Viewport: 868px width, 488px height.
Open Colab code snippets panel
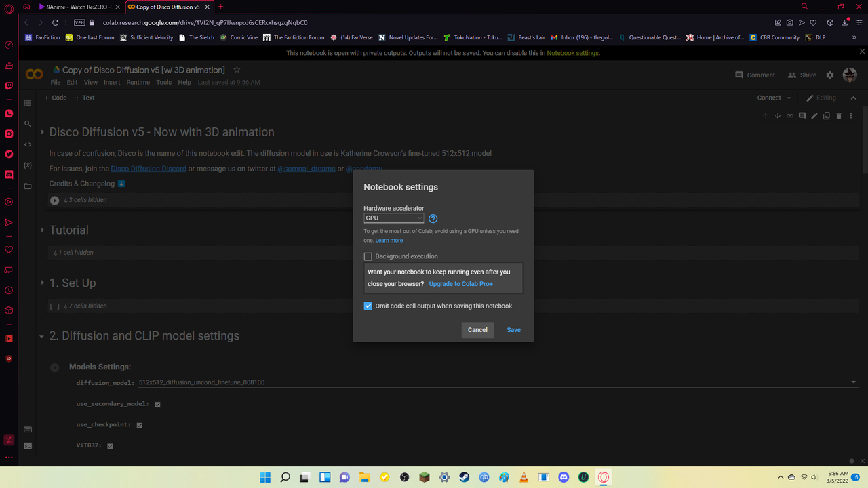(x=28, y=144)
